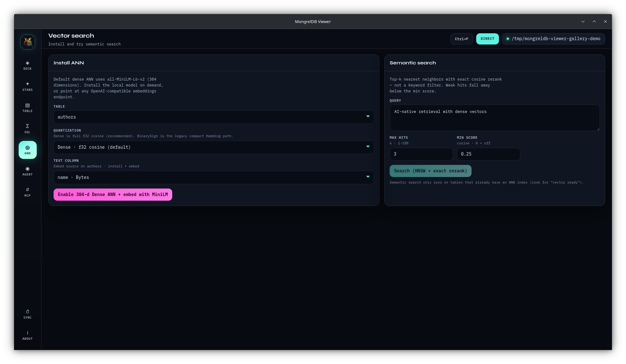Click the window minimize chevron icon
Image resolution: width=626 pixels, height=364 pixels.
point(583,21)
